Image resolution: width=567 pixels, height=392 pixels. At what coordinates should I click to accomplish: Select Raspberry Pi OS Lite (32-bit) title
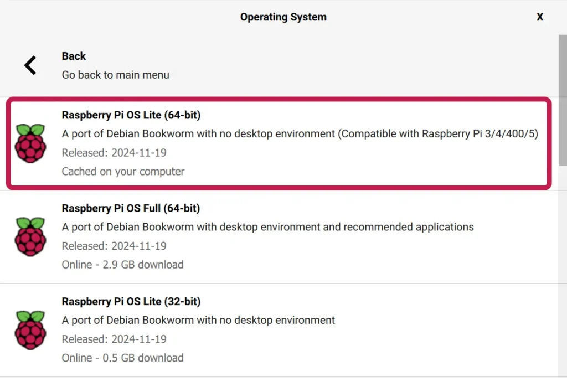131,302
